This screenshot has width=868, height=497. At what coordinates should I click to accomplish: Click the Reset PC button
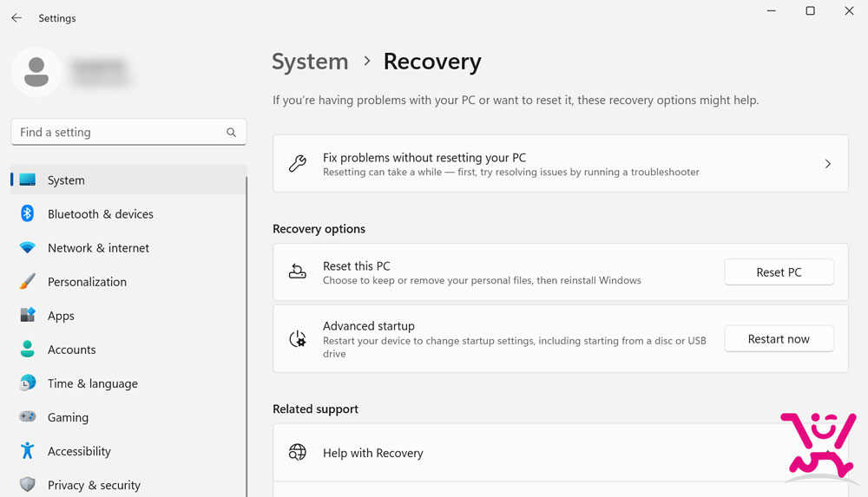[x=779, y=271]
